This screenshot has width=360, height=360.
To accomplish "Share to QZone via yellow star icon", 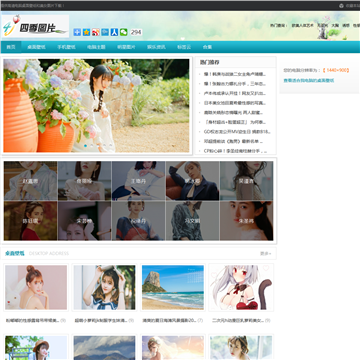I will (86, 32).
